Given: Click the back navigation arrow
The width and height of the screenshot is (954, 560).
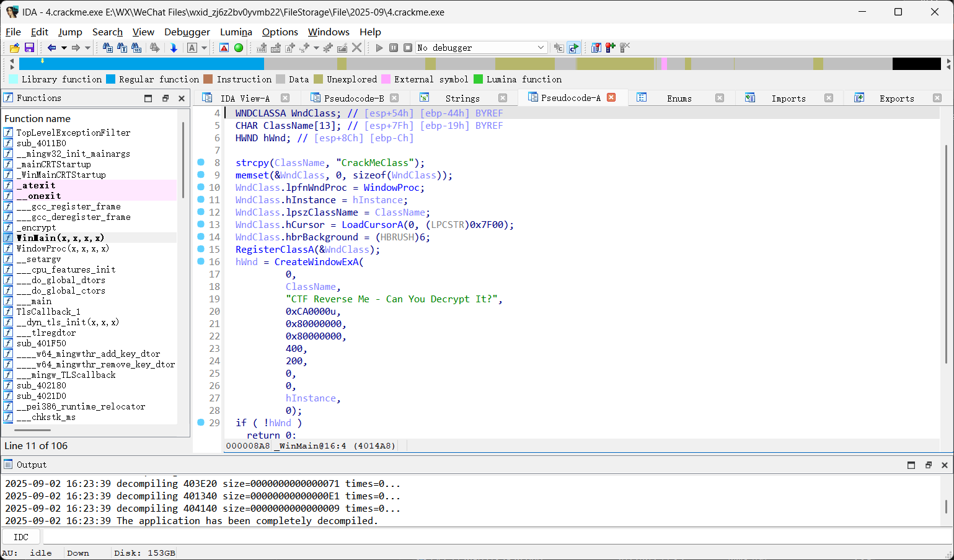Looking at the screenshot, I should click(51, 48).
